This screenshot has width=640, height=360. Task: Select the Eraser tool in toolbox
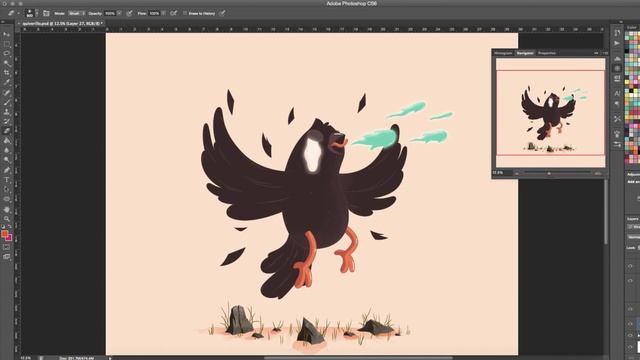click(x=7, y=131)
